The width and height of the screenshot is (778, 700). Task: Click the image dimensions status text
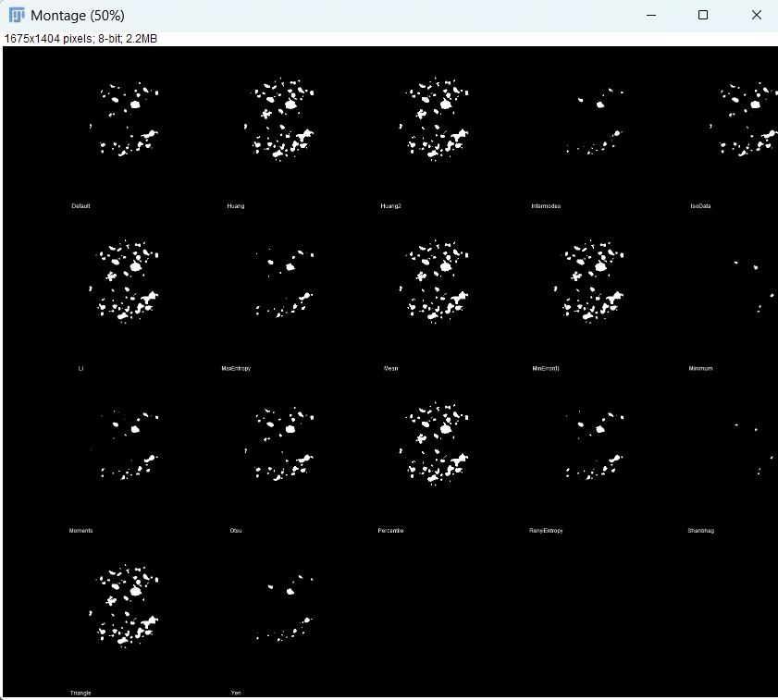tap(79, 38)
